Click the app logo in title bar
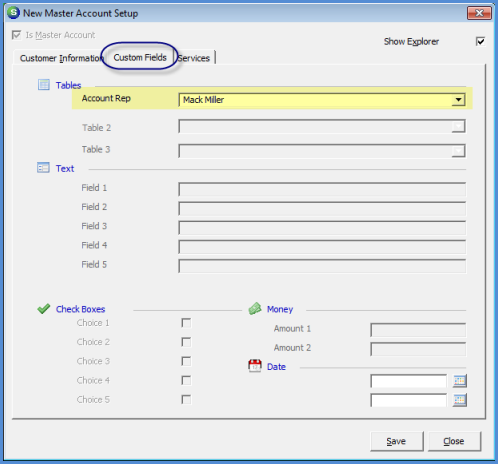Image resolution: width=498 pixels, height=464 pixels. (x=14, y=13)
